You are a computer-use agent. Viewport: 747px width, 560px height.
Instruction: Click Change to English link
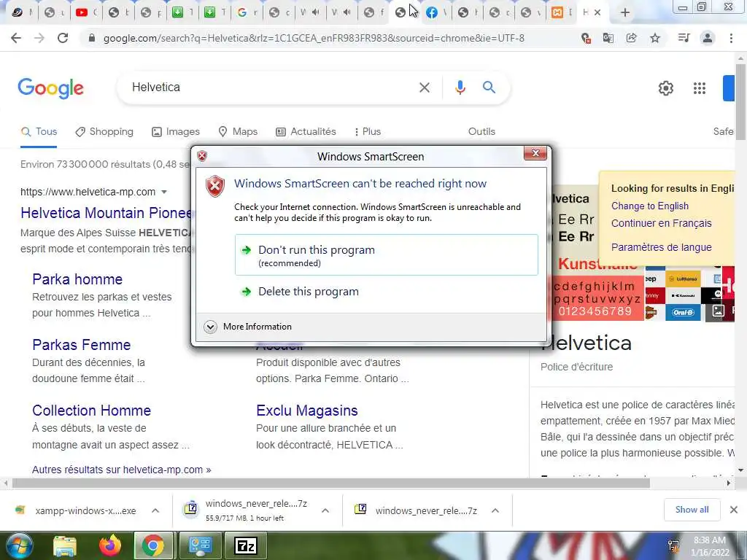pyautogui.click(x=650, y=206)
